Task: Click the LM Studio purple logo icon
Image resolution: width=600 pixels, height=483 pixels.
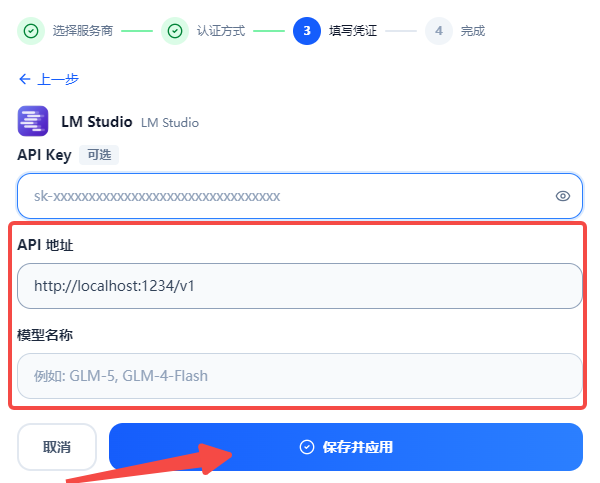Action: (33, 121)
